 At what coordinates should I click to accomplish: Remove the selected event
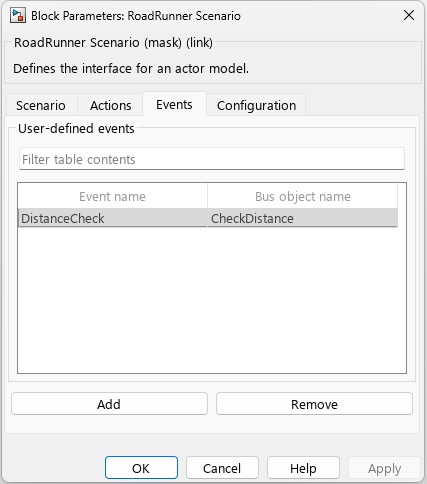314,404
